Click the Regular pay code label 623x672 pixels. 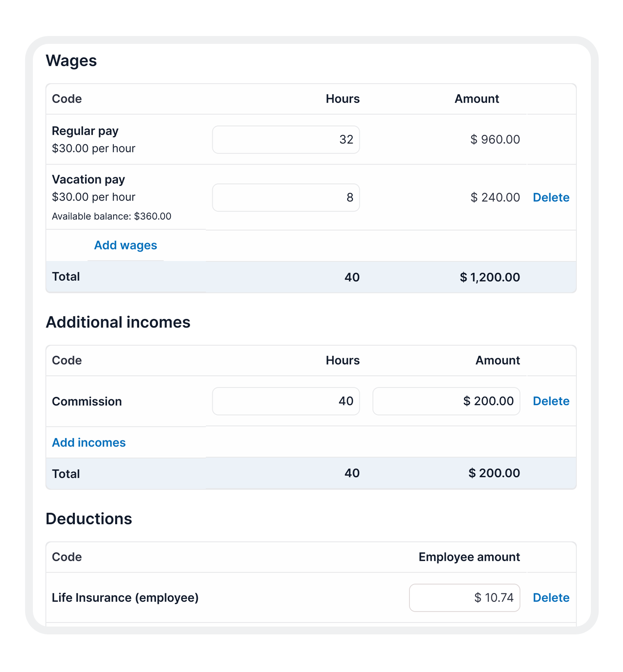pos(85,131)
